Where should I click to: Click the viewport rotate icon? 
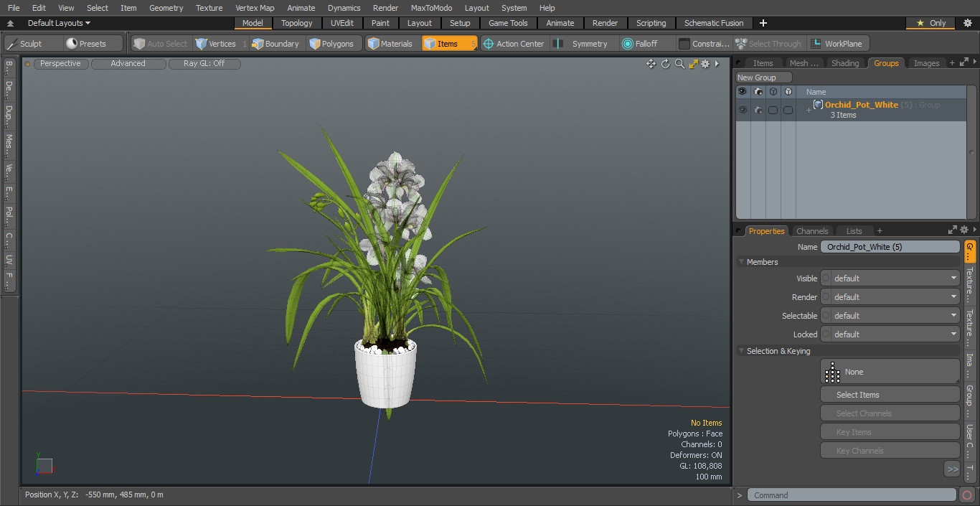tap(665, 64)
